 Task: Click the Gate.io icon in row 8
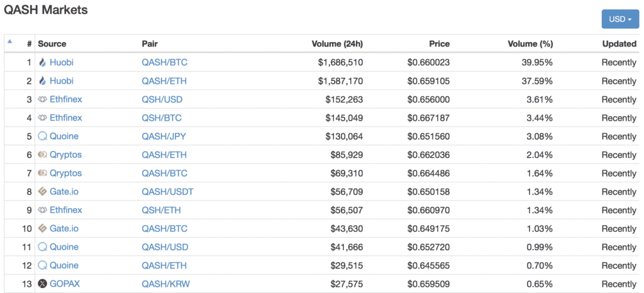42,192
